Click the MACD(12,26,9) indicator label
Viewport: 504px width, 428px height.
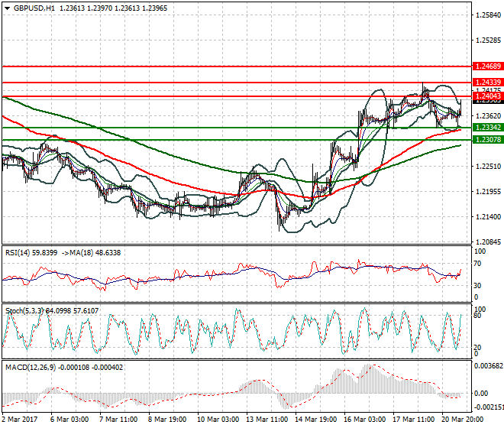coord(31,368)
